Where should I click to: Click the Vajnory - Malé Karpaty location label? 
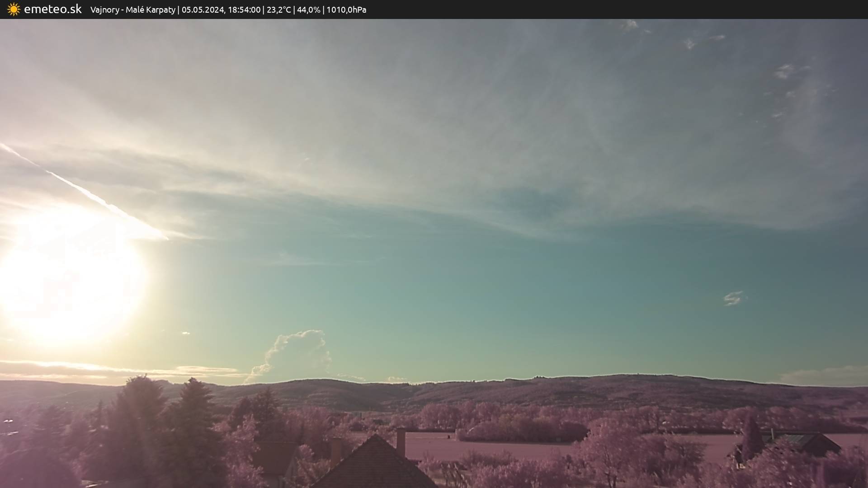[132, 10]
